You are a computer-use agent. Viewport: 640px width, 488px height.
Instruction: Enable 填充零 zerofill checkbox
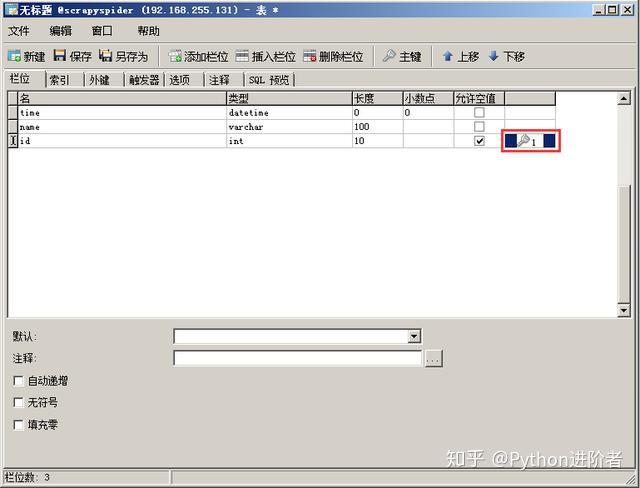pyautogui.click(x=18, y=425)
